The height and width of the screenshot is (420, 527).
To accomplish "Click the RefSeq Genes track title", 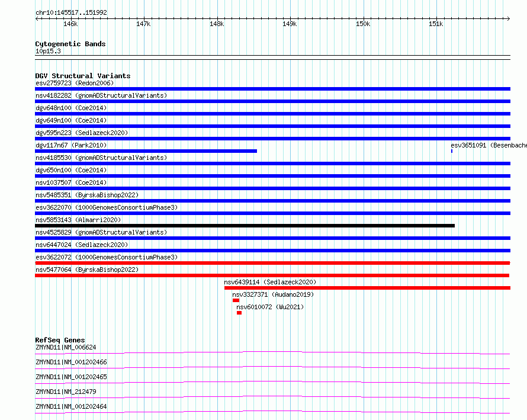I will [x=60, y=340].
